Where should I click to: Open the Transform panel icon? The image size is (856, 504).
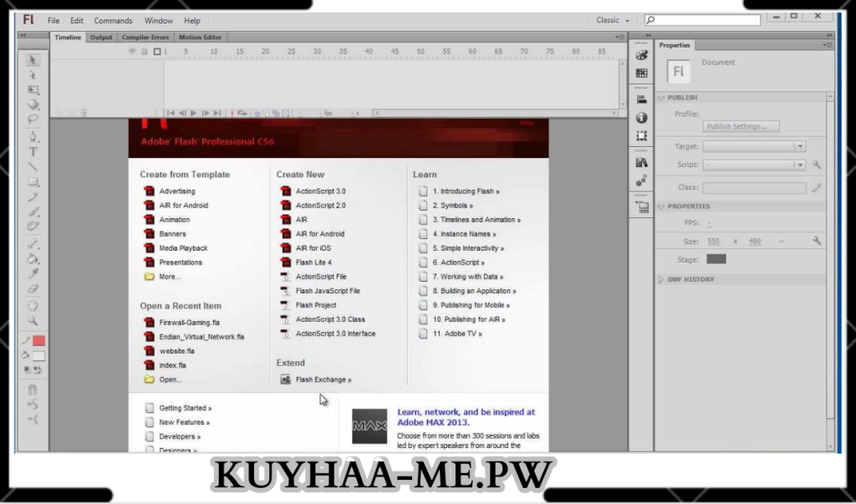641,135
